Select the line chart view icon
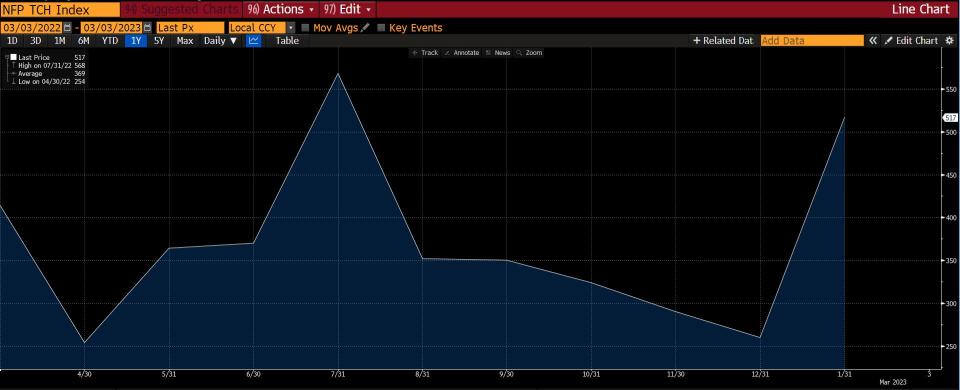This screenshot has height=390, width=960. (x=253, y=40)
